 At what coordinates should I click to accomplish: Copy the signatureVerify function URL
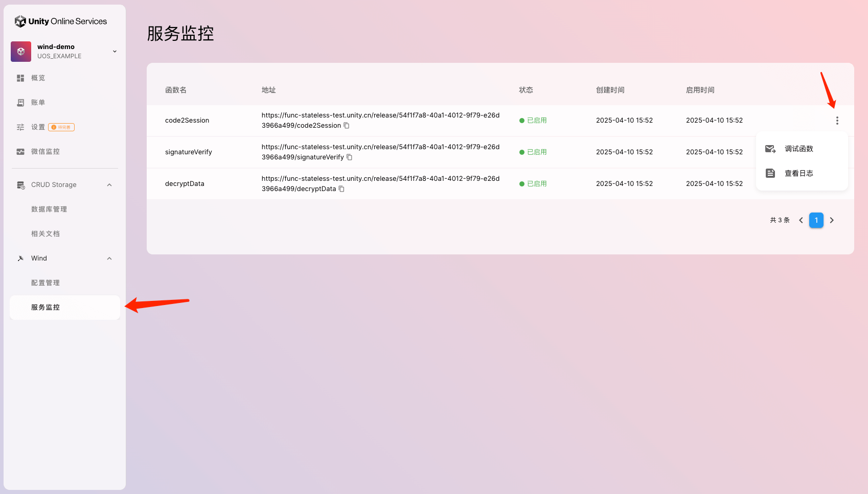pos(350,157)
